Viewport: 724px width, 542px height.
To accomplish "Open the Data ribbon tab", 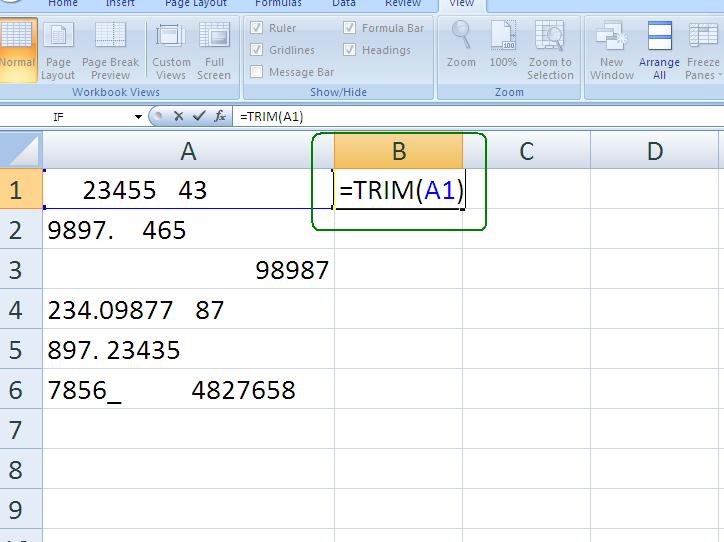I will [x=344, y=4].
